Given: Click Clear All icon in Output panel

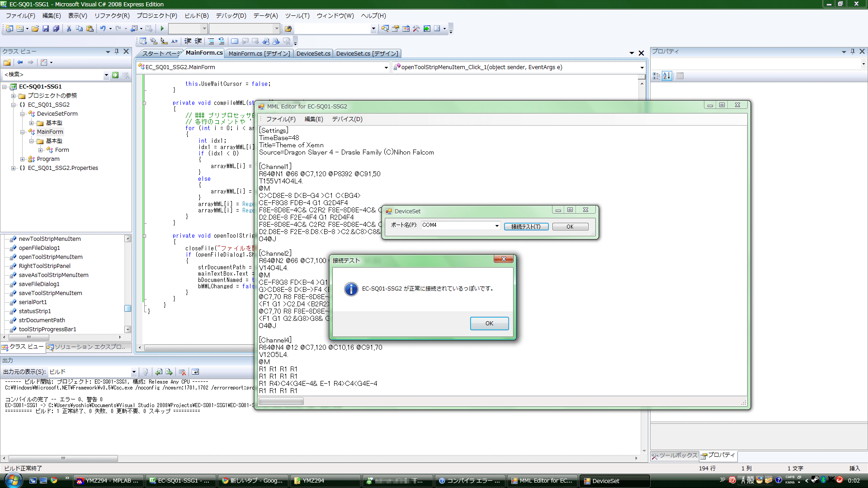Looking at the screenshot, I should tap(182, 372).
